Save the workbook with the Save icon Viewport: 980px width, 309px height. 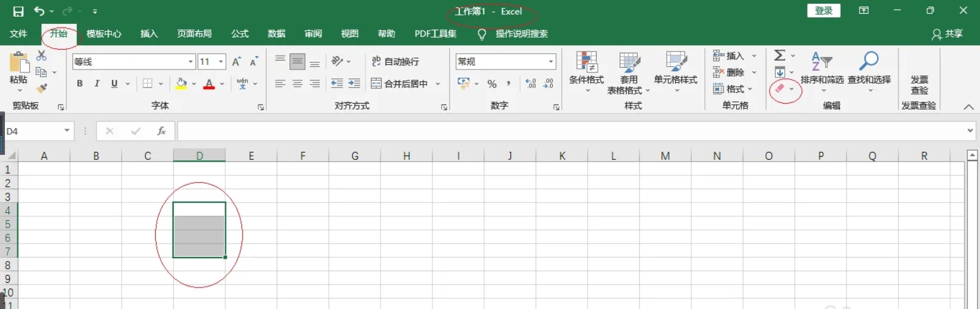point(19,11)
